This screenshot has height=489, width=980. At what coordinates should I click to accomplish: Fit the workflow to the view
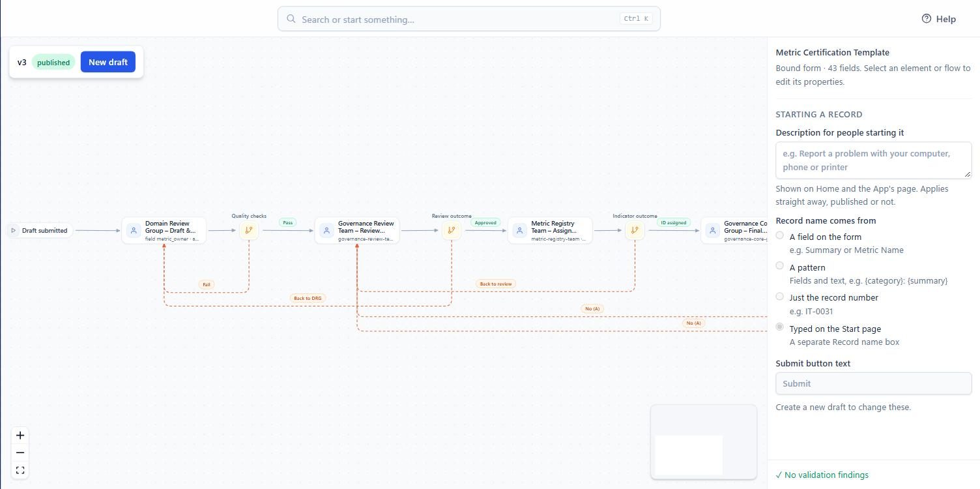(x=20, y=470)
